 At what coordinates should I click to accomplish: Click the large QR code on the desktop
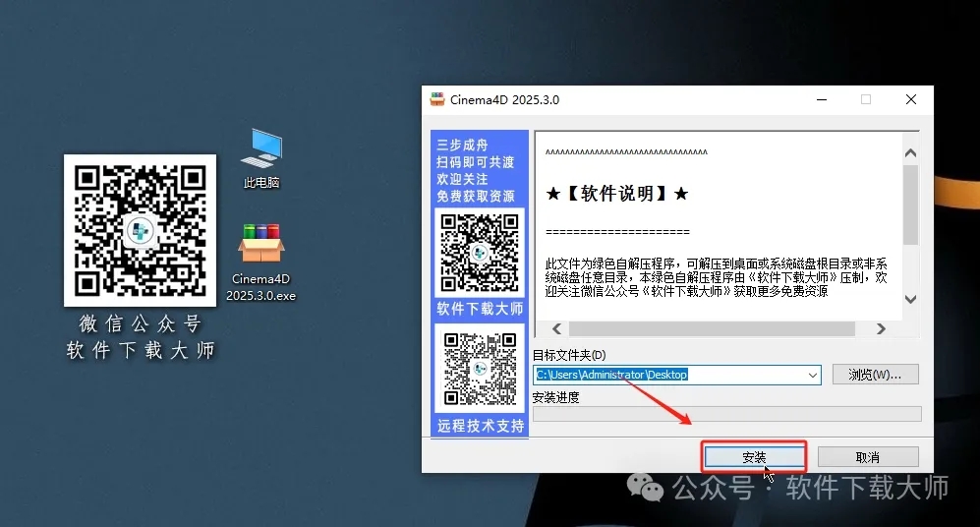click(x=140, y=231)
